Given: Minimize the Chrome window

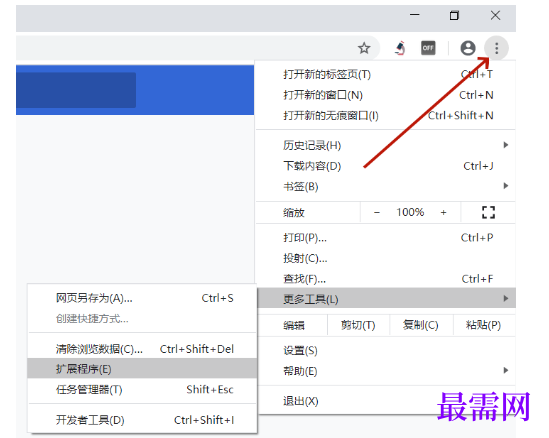Looking at the screenshot, I should (x=415, y=15).
